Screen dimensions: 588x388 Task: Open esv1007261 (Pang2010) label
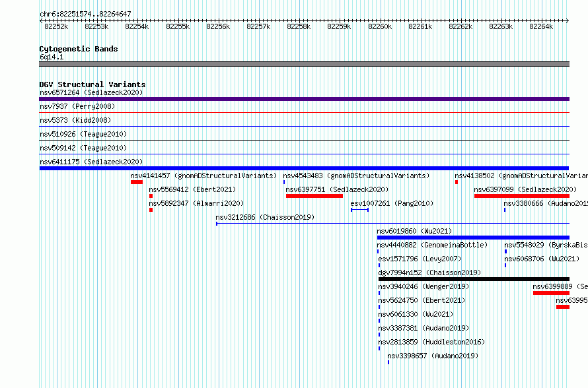point(392,203)
